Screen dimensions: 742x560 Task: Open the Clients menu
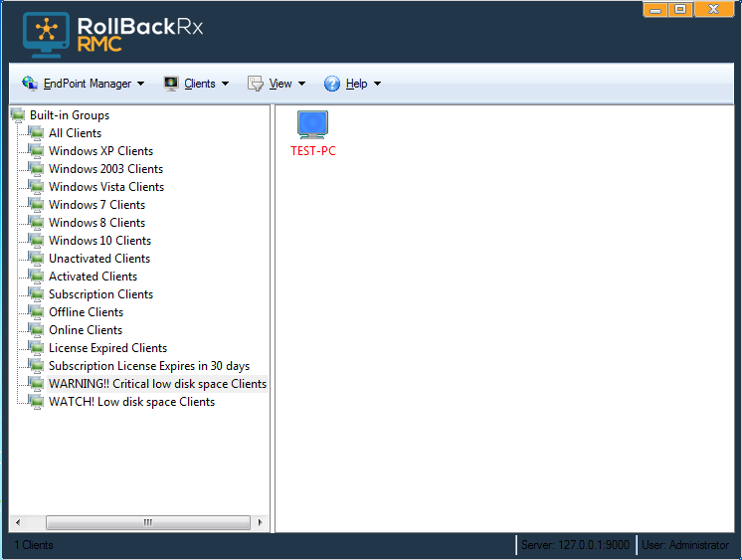196,84
